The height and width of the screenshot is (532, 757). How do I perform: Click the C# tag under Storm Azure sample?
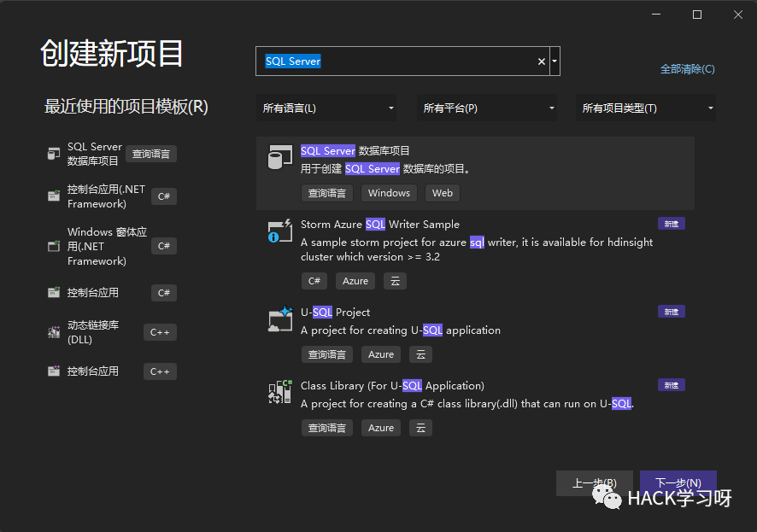pyautogui.click(x=314, y=281)
